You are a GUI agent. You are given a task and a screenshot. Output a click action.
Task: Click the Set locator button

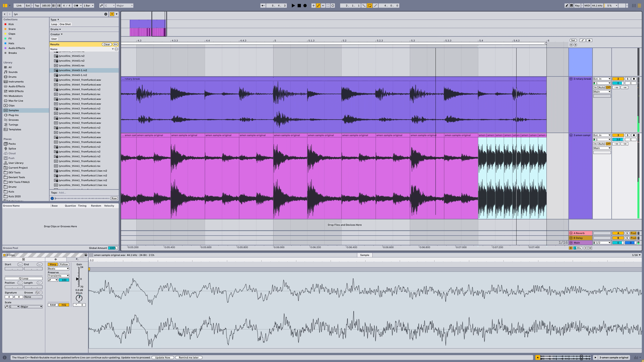pyautogui.click(x=573, y=40)
